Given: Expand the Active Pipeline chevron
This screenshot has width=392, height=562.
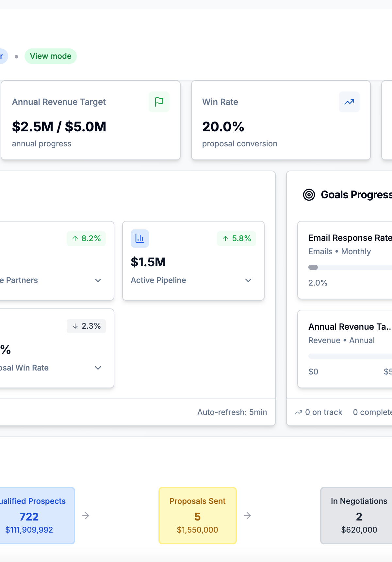Looking at the screenshot, I should 248,280.
